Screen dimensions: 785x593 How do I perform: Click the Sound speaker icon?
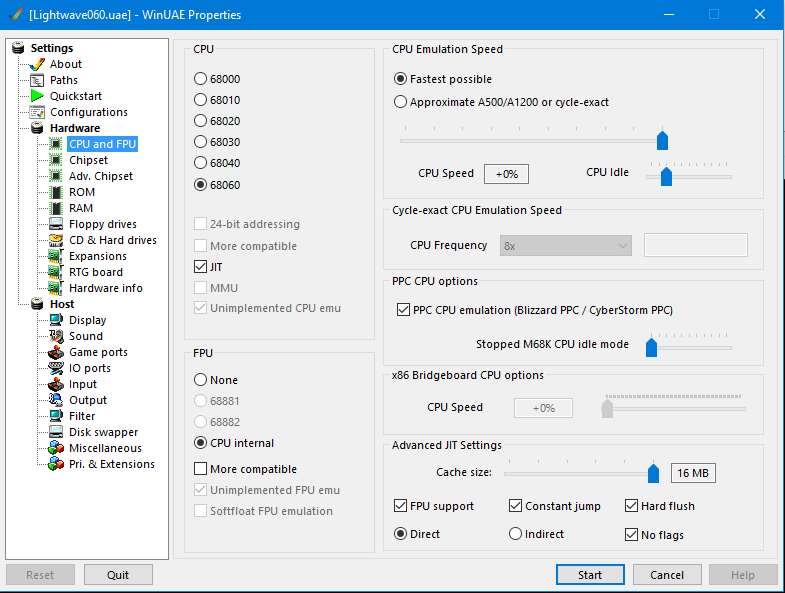coord(56,336)
